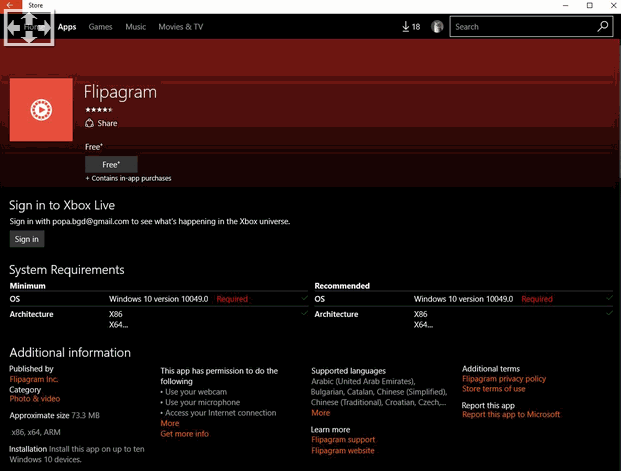The width and height of the screenshot is (621, 471).
Task: Click the Minimum OS checkmark icon
Action: tap(304, 298)
